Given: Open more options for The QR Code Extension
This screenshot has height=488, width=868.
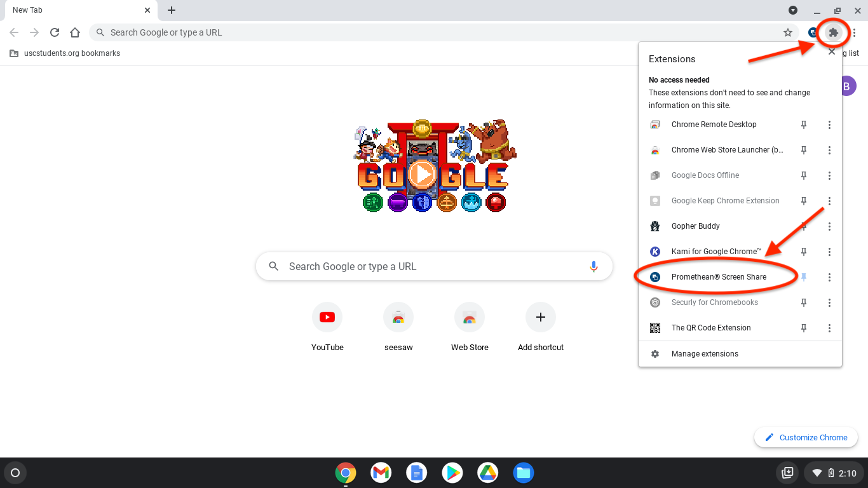Looking at the screenshot, I should [829, 328].
